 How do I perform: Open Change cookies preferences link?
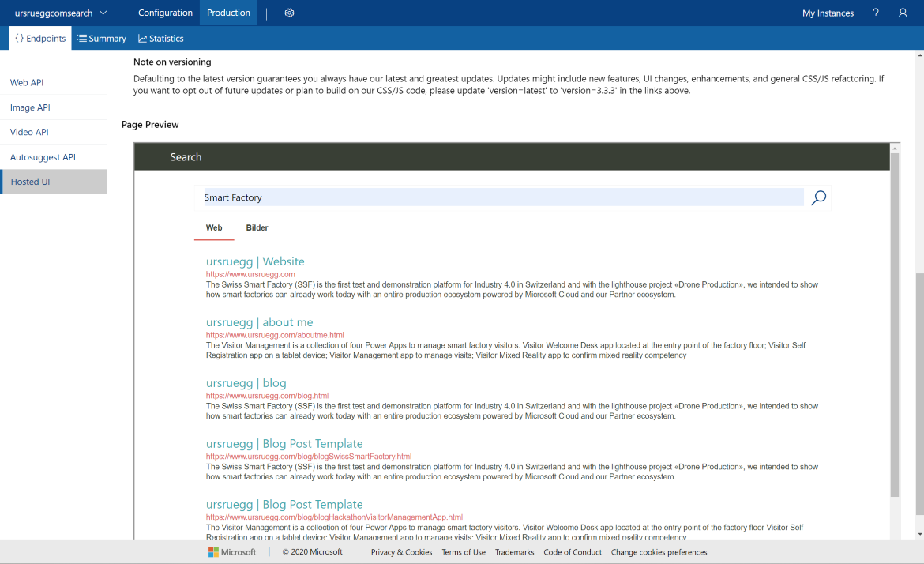(659, 552)
